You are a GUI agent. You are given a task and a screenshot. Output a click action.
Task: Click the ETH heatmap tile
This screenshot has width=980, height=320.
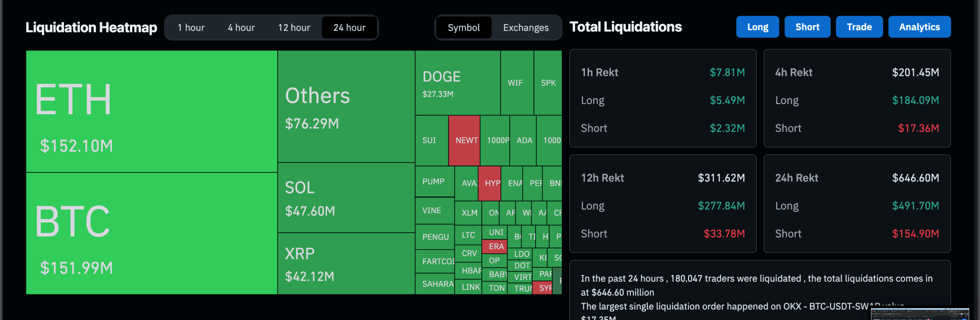[x=152, y=111]
